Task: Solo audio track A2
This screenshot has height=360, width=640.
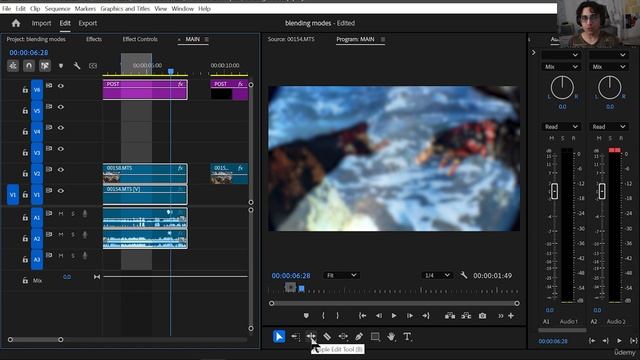Action: point(73,235)
